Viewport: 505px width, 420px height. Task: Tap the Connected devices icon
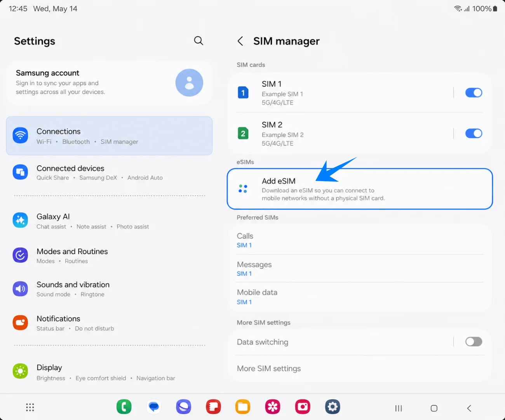point(20,172)
